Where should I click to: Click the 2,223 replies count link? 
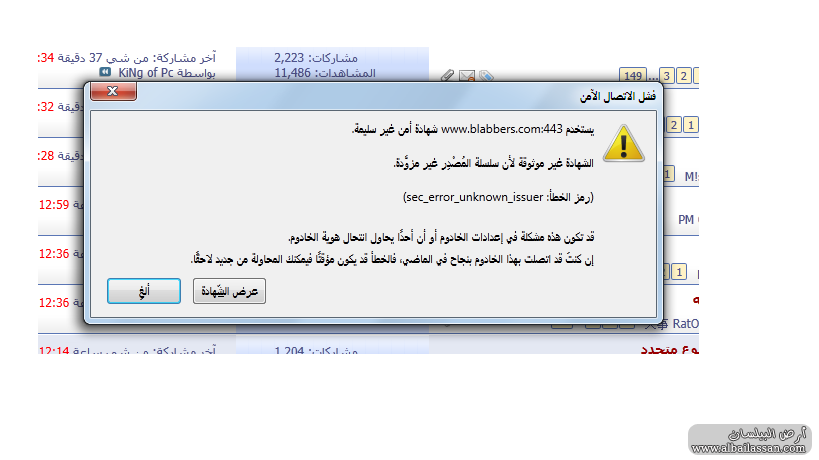click(289, 57)
